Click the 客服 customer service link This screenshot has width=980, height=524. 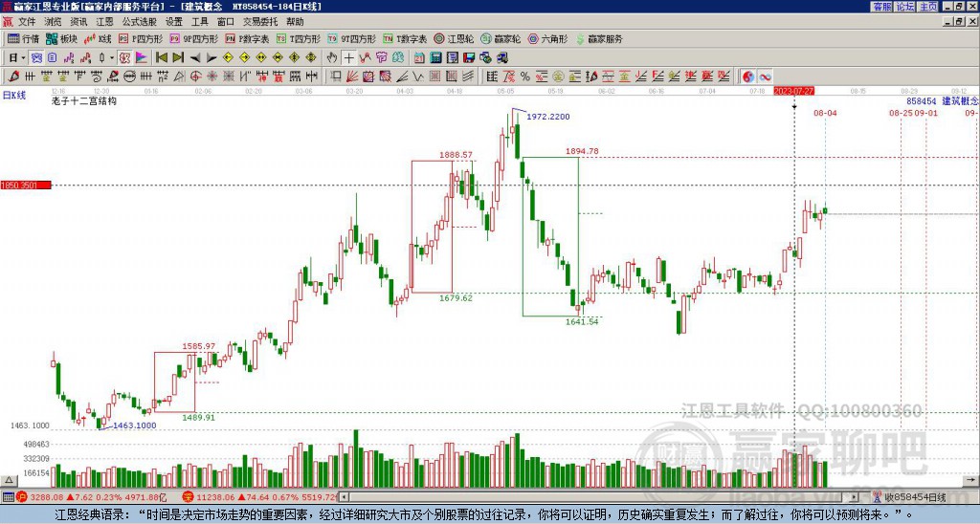[882, 7]
